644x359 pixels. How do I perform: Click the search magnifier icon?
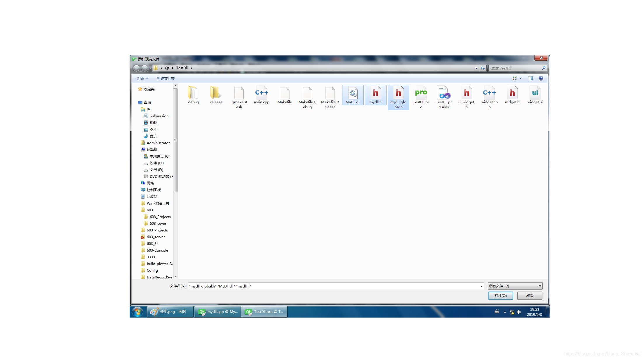(543, 68)
